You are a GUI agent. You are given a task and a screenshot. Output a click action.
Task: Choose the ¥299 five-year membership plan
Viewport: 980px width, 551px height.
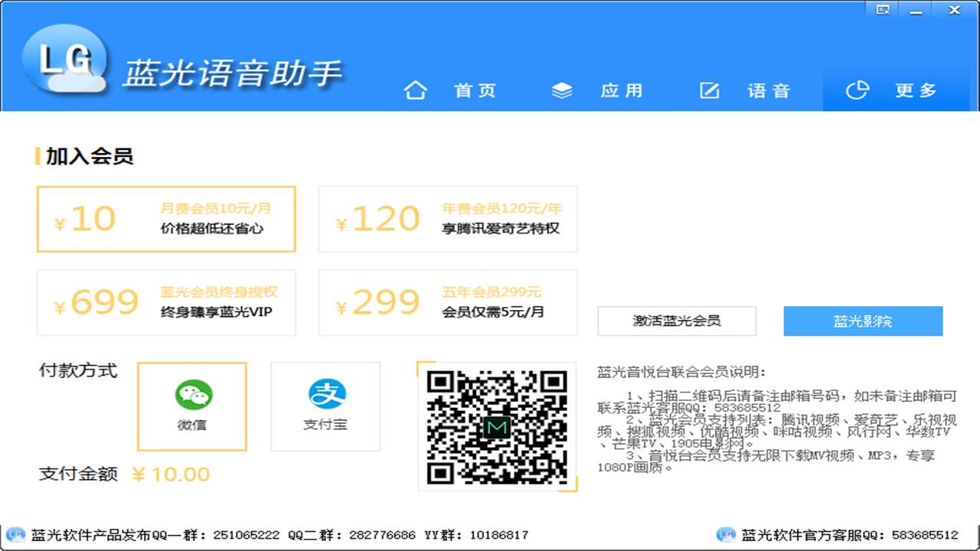tap(447, 302)
